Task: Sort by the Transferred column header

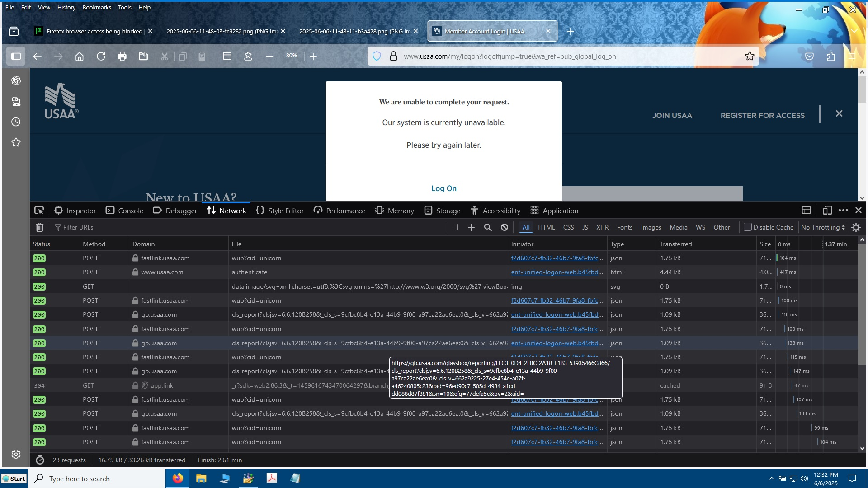Action: [x=707, y=244]
